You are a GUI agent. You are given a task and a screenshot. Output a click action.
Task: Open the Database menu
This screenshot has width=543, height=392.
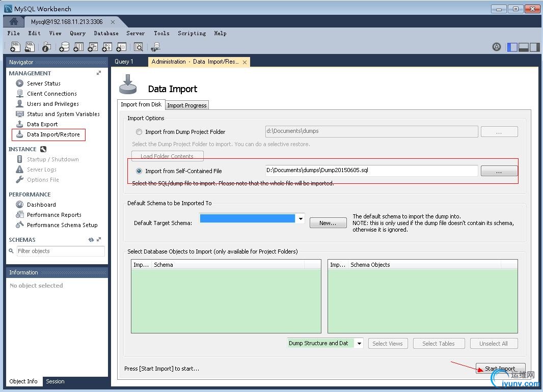click(106, 33)
